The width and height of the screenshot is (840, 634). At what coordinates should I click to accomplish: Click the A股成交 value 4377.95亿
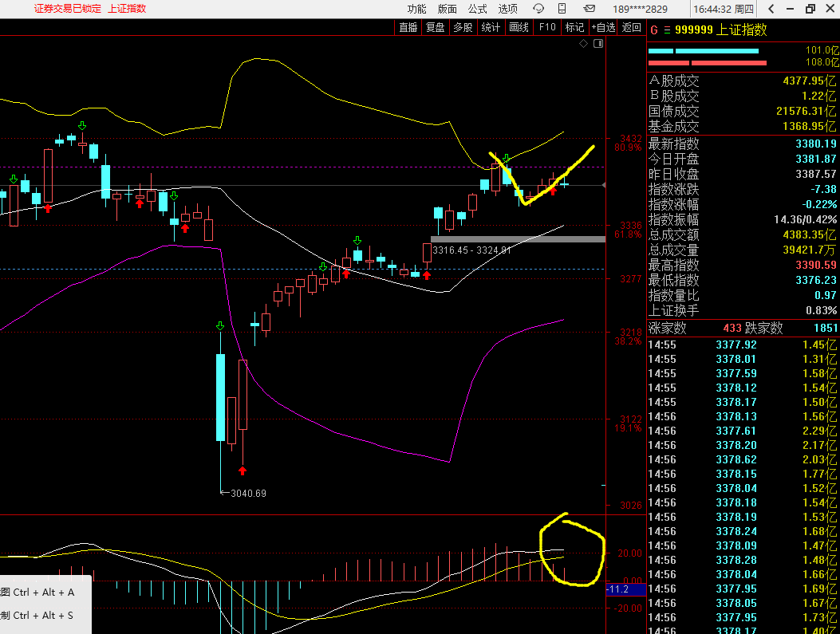click(x=810, y=81)
